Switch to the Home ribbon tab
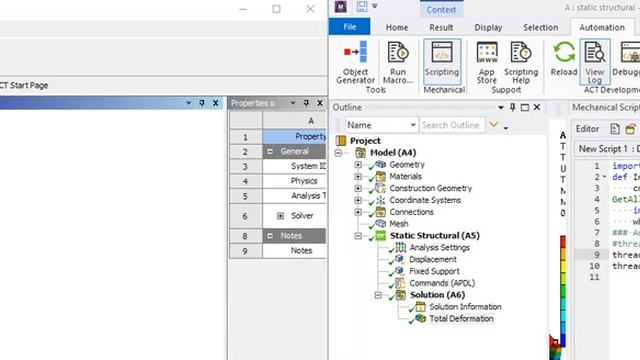The height and width of the screenshot is (360, 640). coord(397,27)
